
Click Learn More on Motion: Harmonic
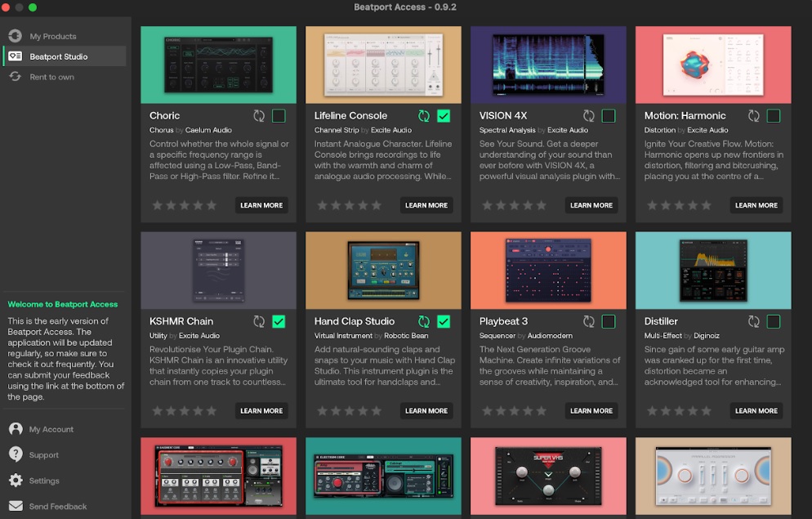756,205
